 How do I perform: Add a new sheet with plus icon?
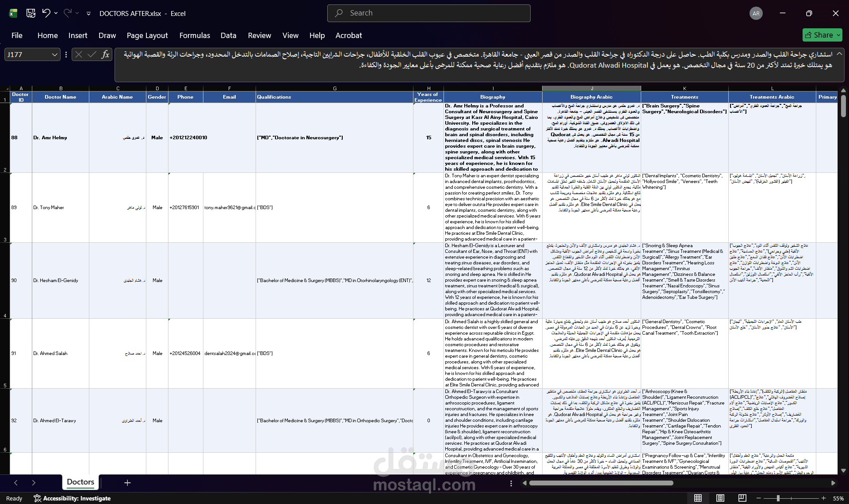pos(127,483)
